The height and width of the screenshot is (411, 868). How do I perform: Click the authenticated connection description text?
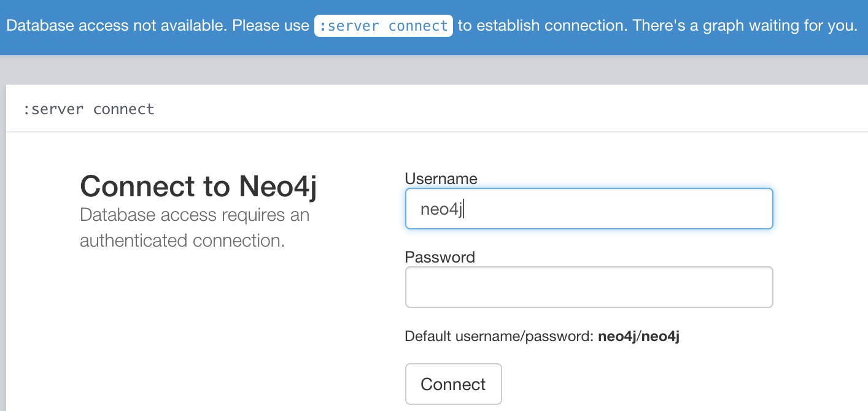(182, 240)
